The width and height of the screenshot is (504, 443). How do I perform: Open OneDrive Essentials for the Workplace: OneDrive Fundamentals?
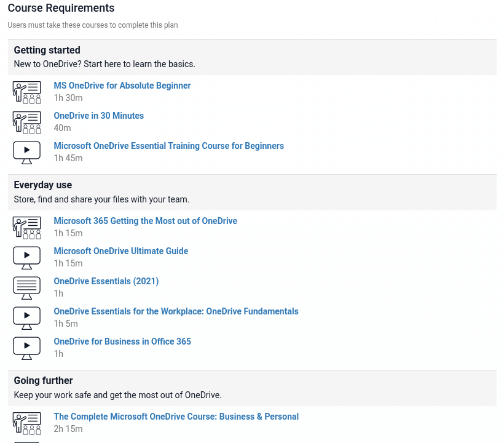(x=176, y=311)
